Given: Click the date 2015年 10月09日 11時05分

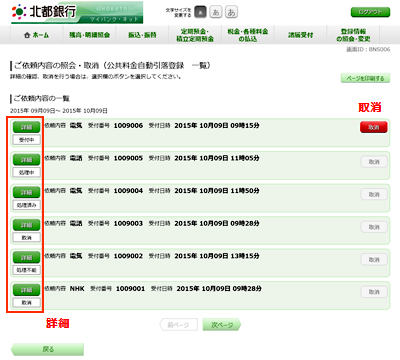Looking at the screenshot, I should tap(217, 158).
